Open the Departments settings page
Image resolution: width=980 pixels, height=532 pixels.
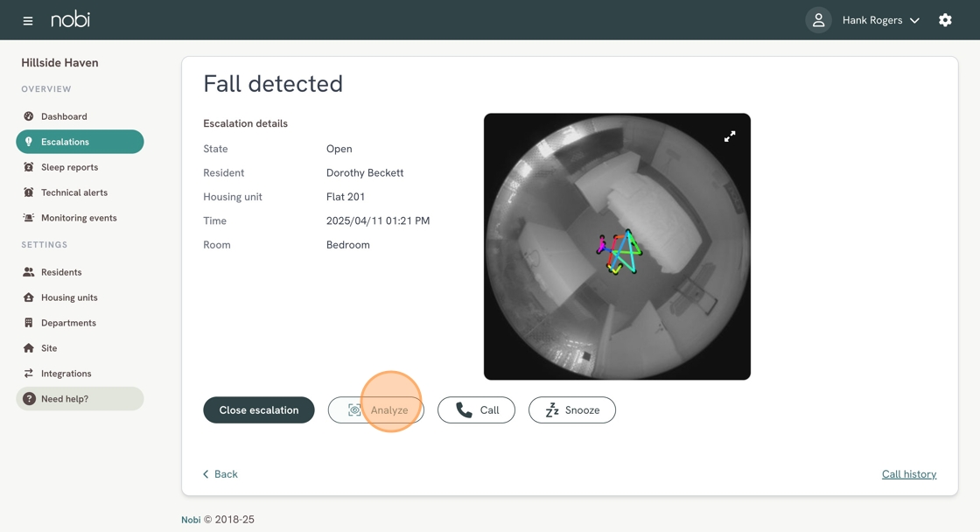pyautogui.click(x=68, y=323)
